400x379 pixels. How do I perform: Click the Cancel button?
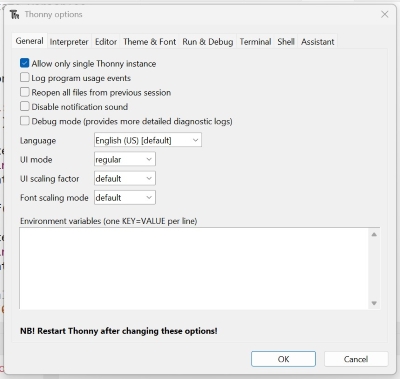point(356,359)
